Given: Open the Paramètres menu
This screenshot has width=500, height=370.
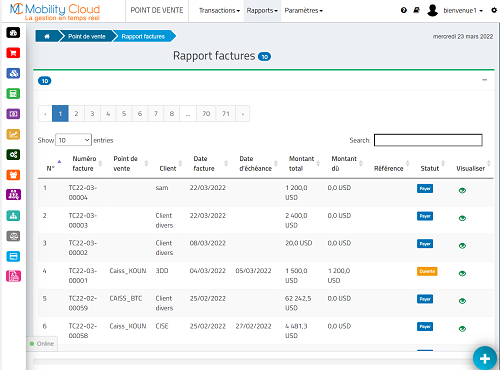Looking at the screenshot, I should click(304, 11).
